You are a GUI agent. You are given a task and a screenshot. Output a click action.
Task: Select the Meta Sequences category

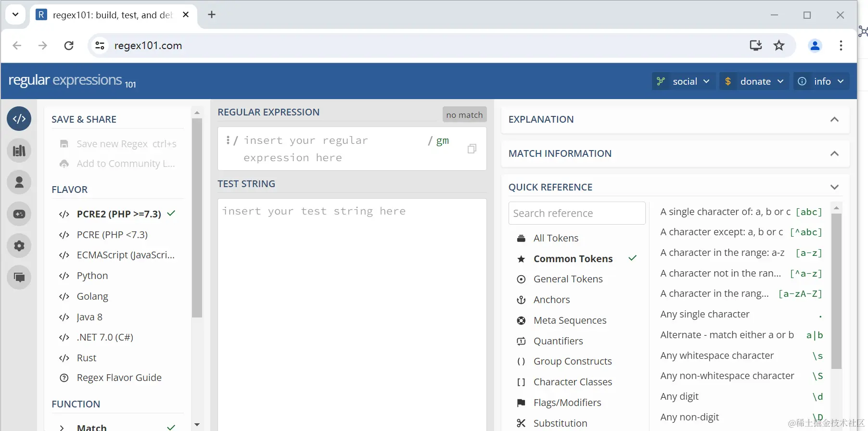pyautogui.click(x=577, y=320)
